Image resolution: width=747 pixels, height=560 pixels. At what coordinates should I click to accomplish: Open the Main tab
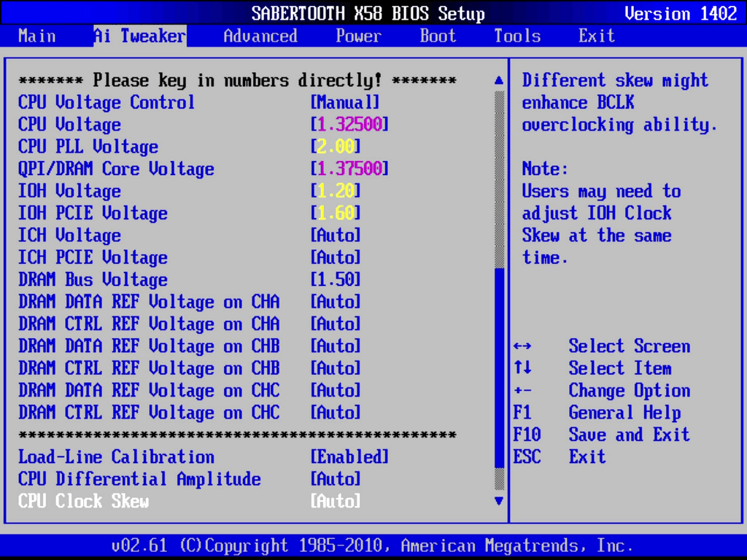tap(36, 36)
